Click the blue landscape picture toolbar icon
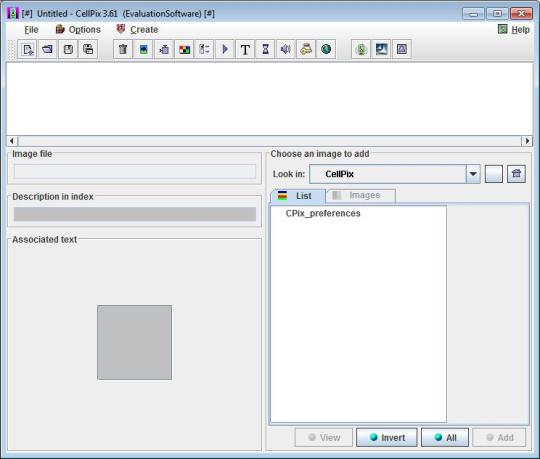 pos(381,49)
